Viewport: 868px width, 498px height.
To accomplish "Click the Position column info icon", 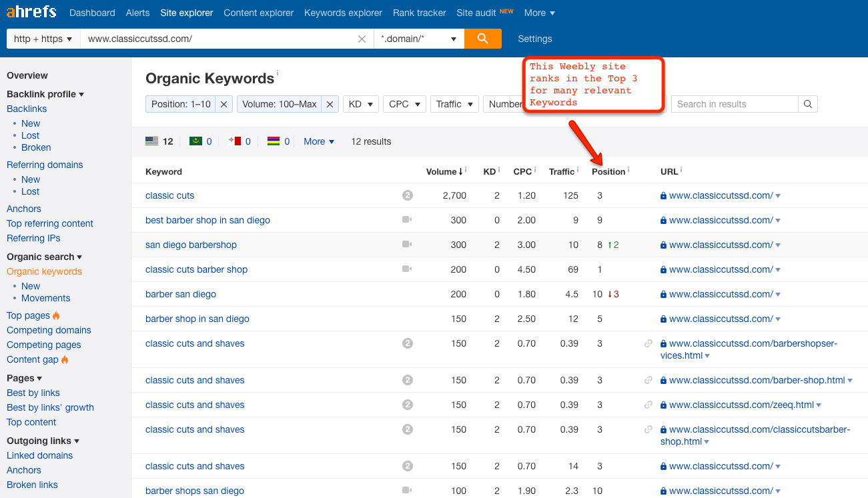I will pyautogui.click(x=628, y=170).
